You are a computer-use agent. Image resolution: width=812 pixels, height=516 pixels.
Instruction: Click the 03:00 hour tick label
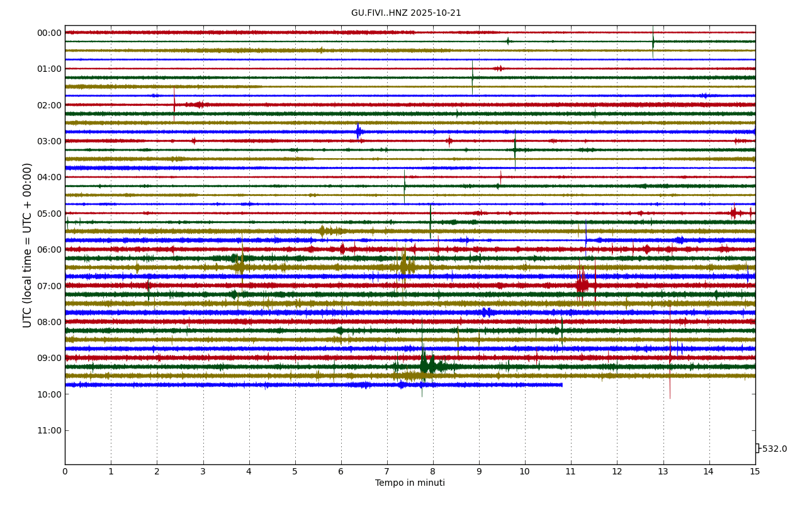pos(49,141)
